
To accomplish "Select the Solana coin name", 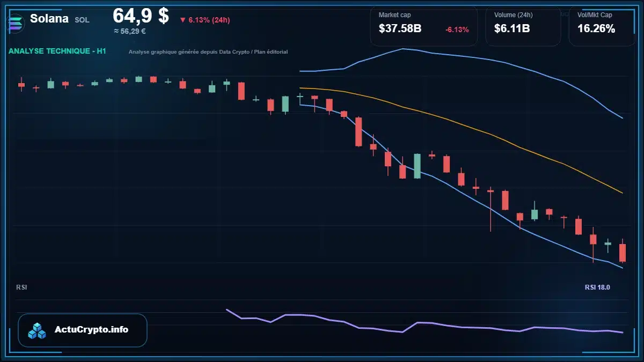I will (x=49, y=19).
